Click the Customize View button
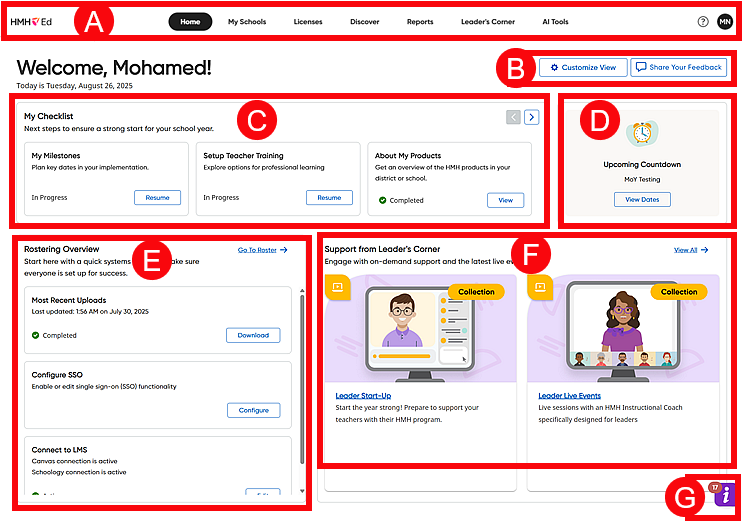Screen dimensions: 742x521 coord(583,68)
